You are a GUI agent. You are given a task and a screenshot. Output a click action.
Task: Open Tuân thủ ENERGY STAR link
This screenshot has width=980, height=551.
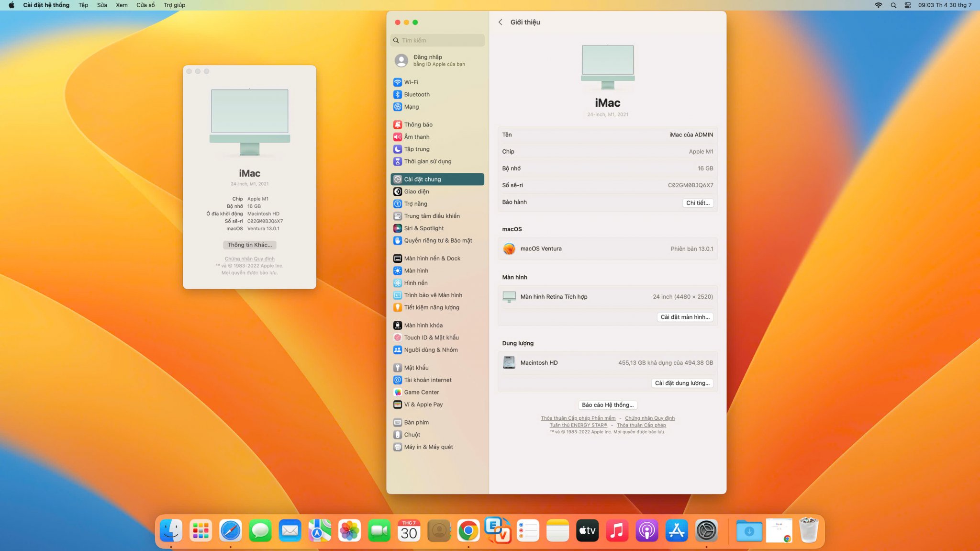[578, 425]
